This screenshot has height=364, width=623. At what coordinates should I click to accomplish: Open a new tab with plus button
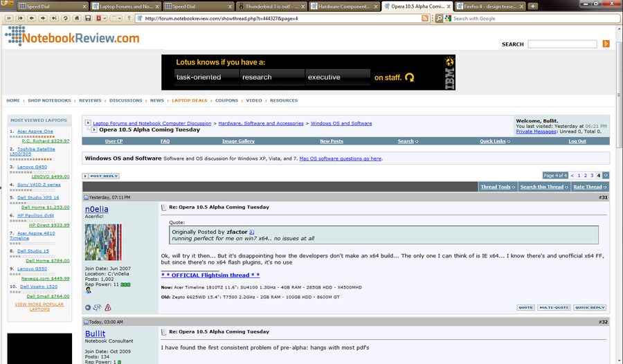(x=533, y=6)
